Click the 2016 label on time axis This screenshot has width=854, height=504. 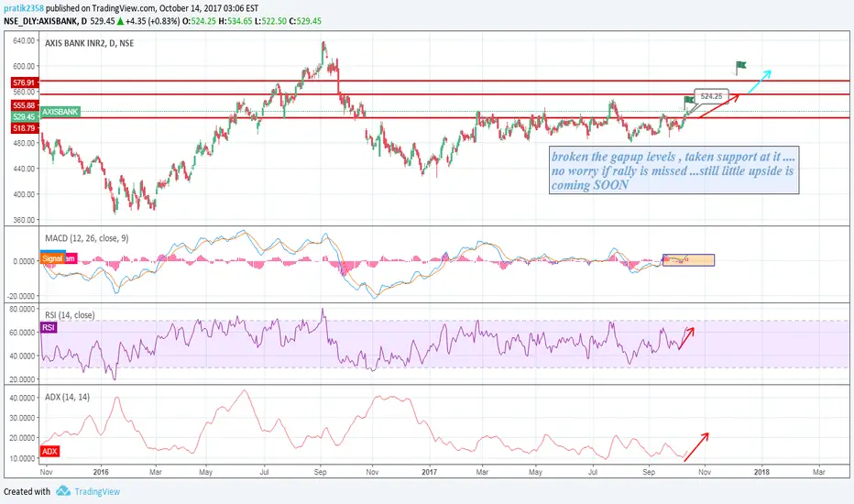pos(101,472)
